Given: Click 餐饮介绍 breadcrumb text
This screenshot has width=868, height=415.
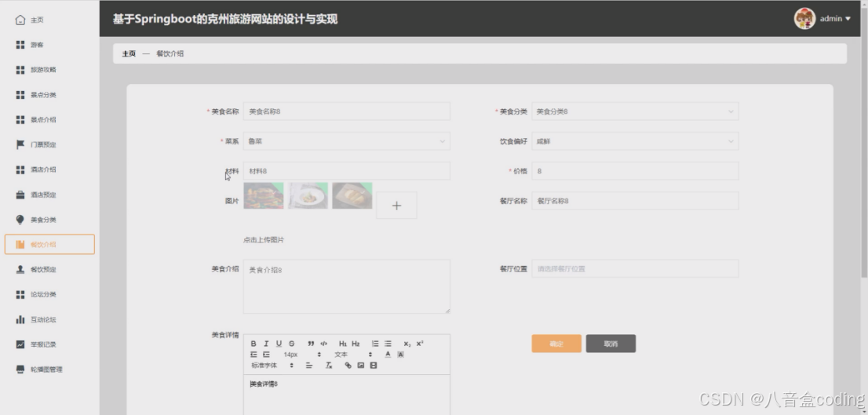Looking at the screenshot, I should pyautogui.click(x=170, y=53).
